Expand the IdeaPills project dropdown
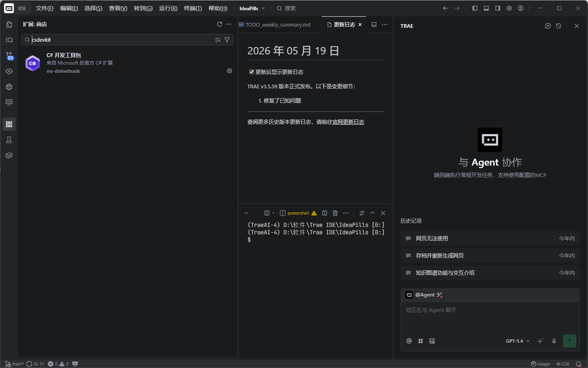The image size is (588, 368). click(x=252, y=8)
